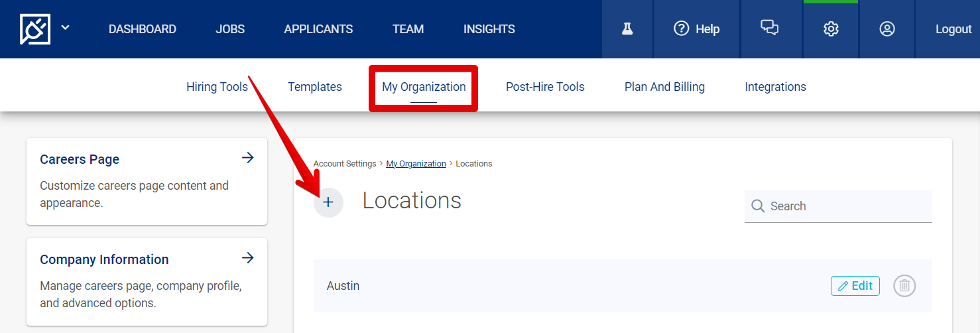The width and height of the screenshot is (980, 333).
Task: Open the chat messages icon
Action: pos(769,29)
